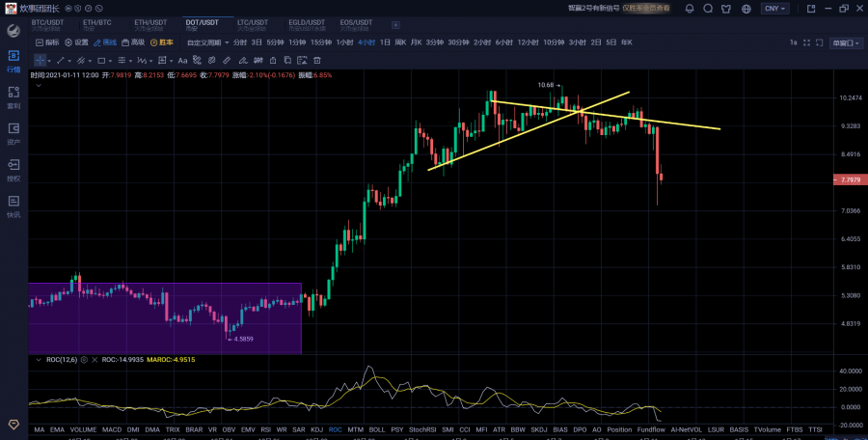Click the chart screenshot capture icon
The height and width of the screenshot is (440, 868).
tap(820, 42)
